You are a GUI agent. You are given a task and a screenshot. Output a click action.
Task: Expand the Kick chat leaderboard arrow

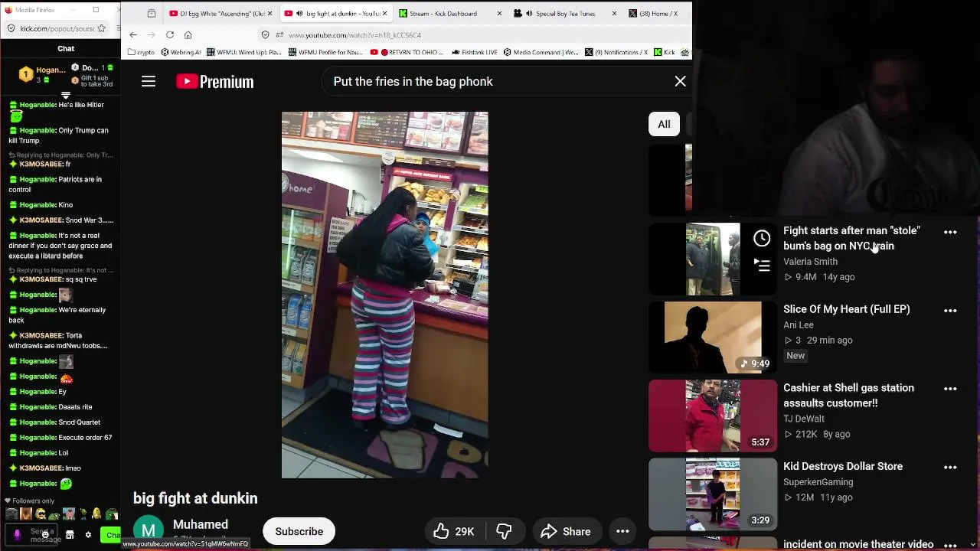(x=66, y=96)
